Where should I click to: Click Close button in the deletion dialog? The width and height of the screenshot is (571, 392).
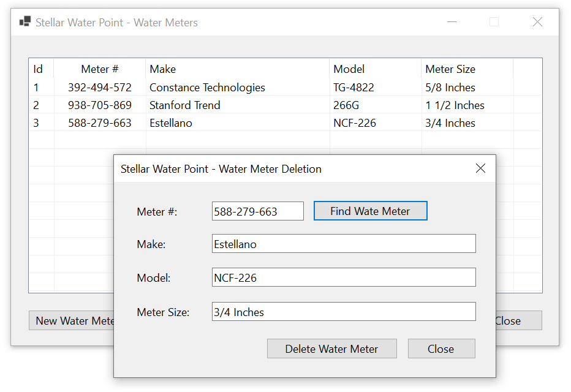click(441, 349)
